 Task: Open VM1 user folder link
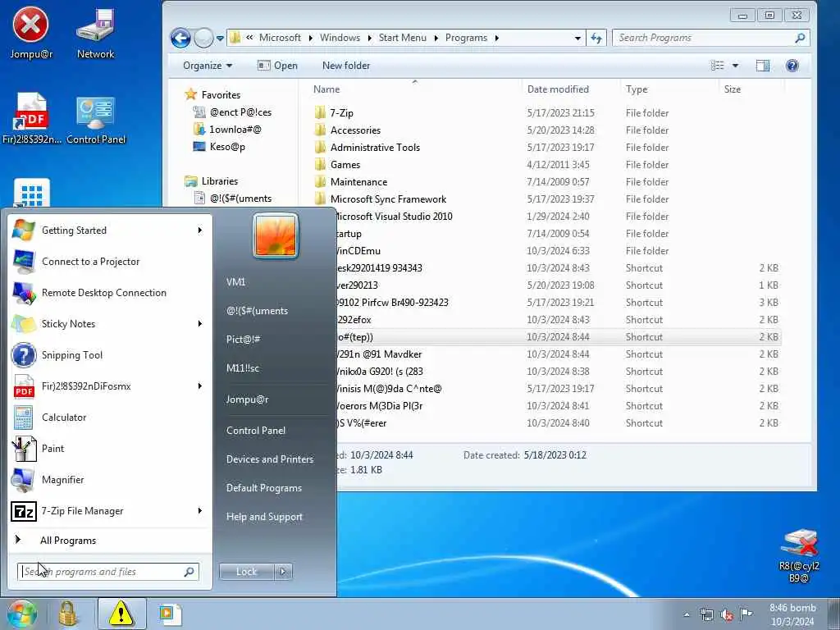pyautogui.click(x=235, y=282)
